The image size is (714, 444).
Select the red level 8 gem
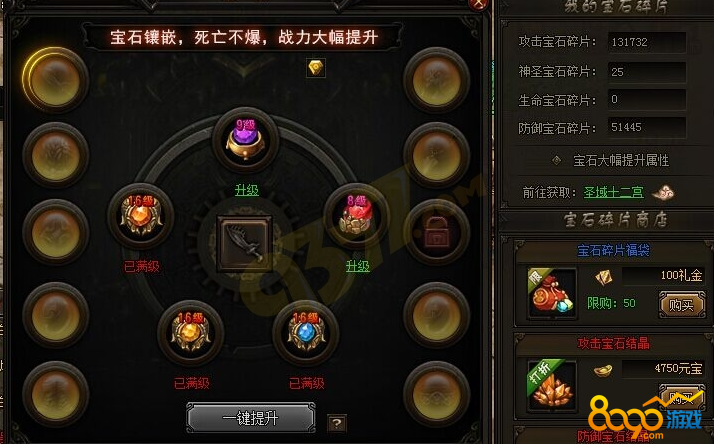pyautogui.click(x=356, y=216)
